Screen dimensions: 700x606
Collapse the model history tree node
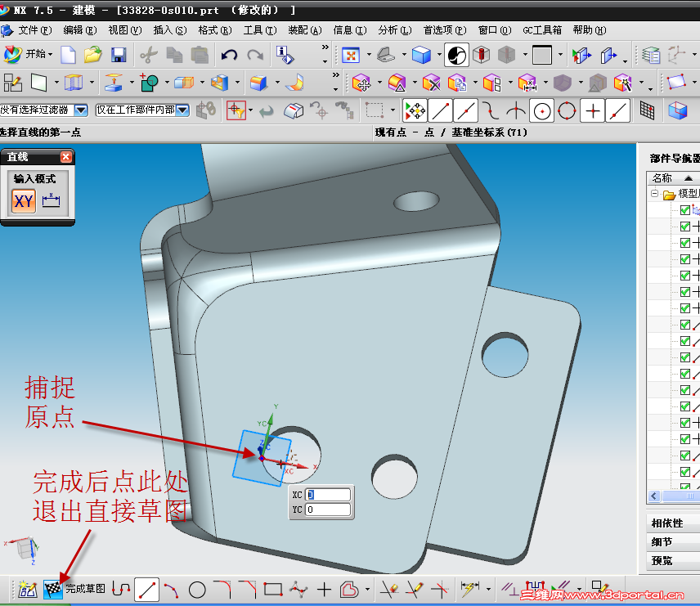point(654,193)
